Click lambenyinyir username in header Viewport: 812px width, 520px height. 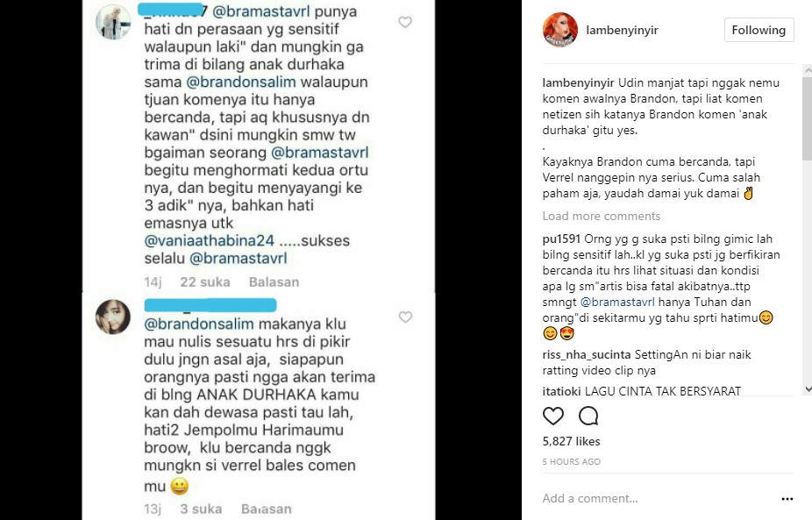(x=622, y=30)
